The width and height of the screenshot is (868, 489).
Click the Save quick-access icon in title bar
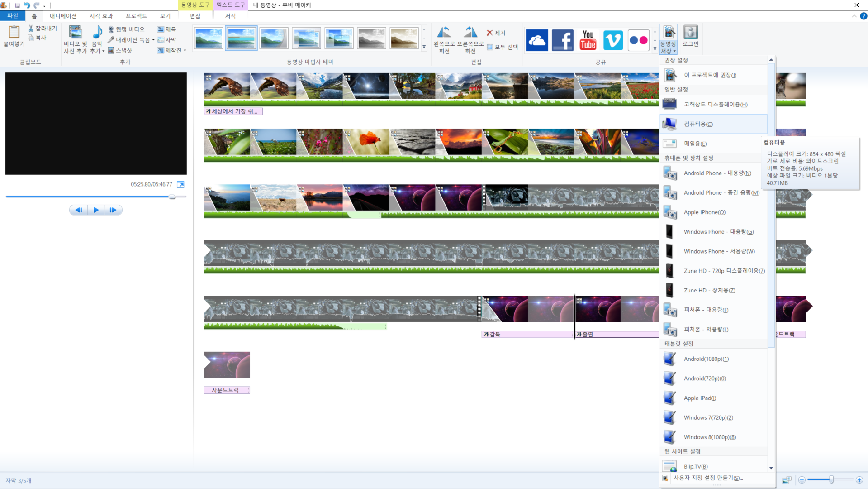(x=17, y=5)
